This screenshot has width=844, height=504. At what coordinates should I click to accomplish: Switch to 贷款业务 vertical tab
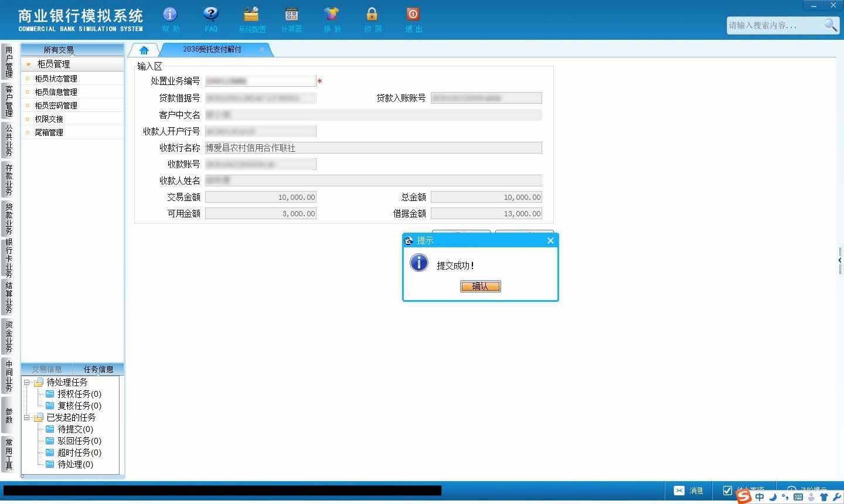tap(8, 219)
